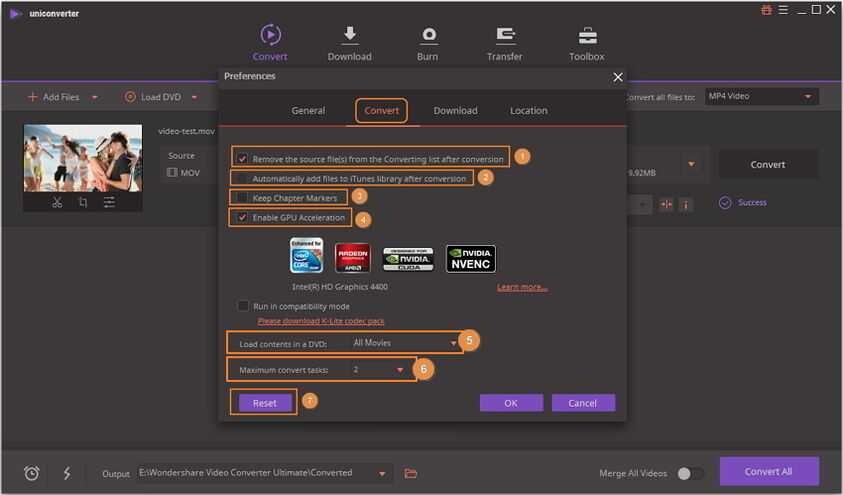Toggle the Merge All Videos switch
This screenshot has width=843, height=495.
click(x=690, y=473)
